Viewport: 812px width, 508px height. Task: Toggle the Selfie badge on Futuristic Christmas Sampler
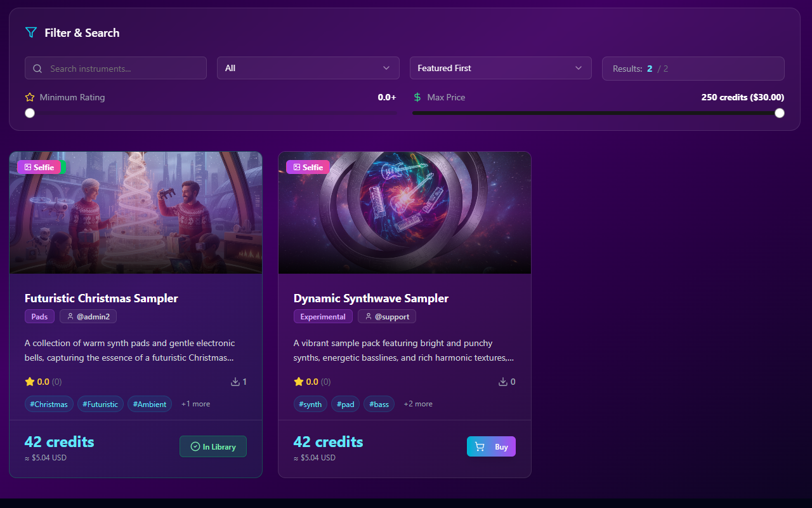click(x=39, y=167)
